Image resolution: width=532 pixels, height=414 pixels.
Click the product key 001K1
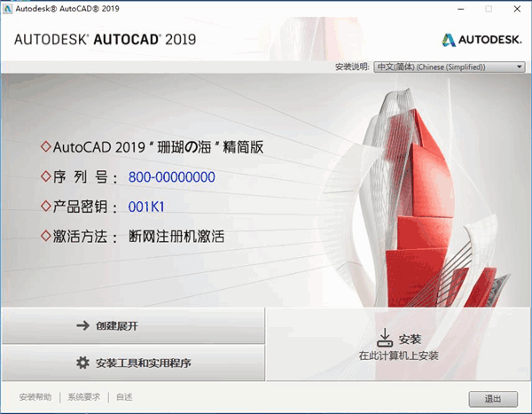point(146,207)
